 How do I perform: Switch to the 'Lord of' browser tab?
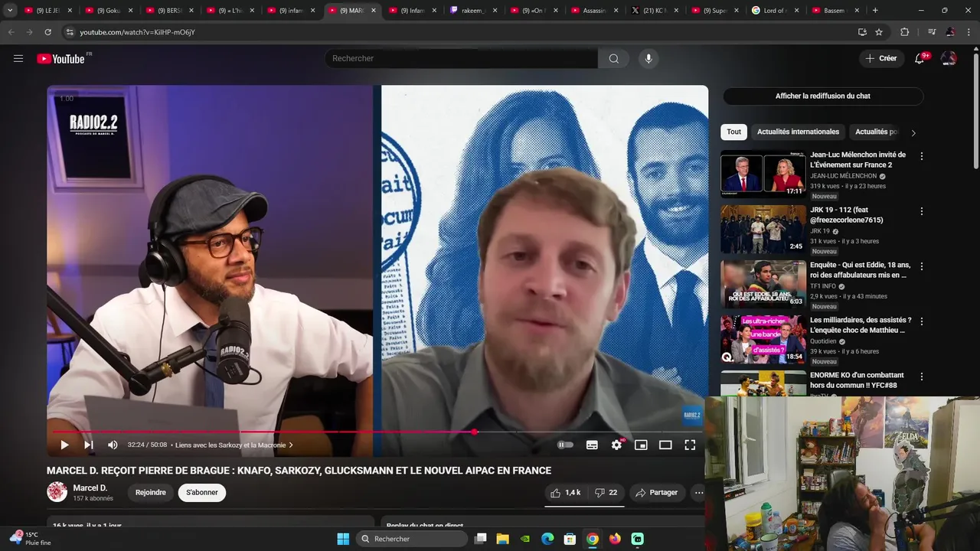pyautogui.click(x=775, y=11)
